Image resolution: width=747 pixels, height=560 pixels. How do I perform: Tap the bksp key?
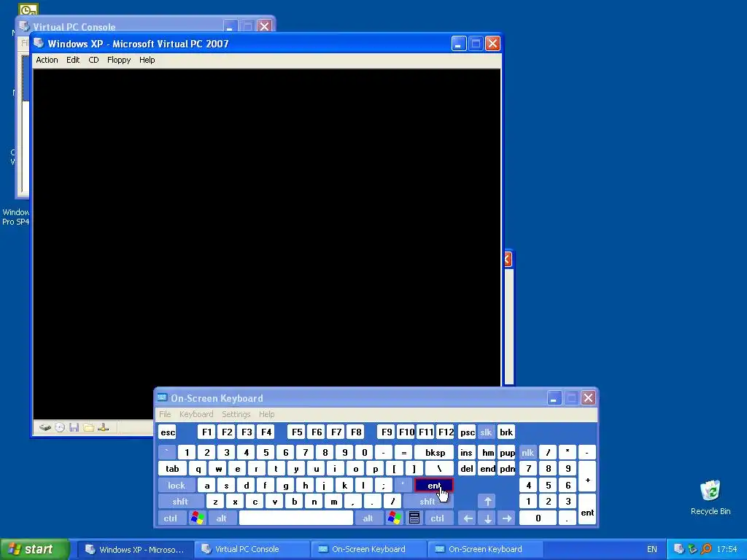point(435,452)
